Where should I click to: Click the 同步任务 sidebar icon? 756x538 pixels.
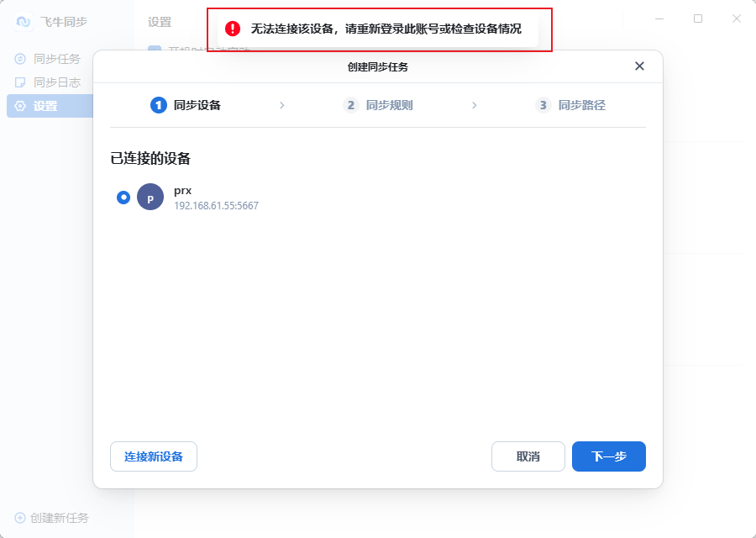[20, 59]
